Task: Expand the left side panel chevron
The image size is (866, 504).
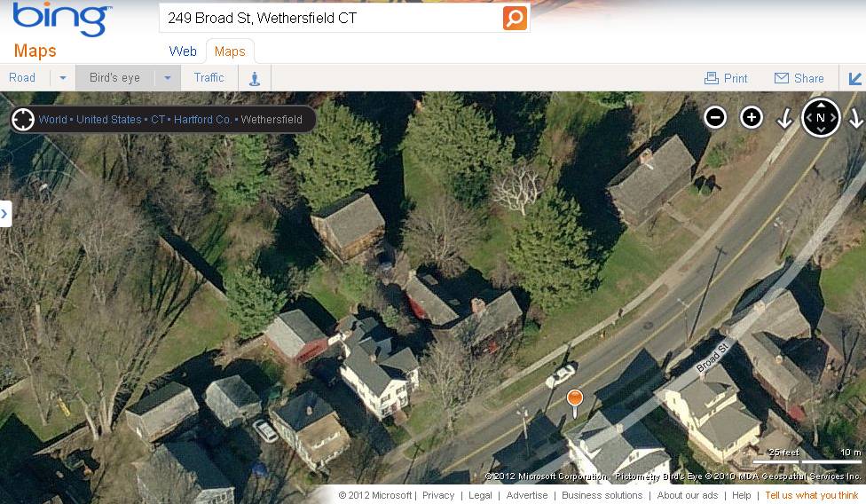Action: [5, 213]
